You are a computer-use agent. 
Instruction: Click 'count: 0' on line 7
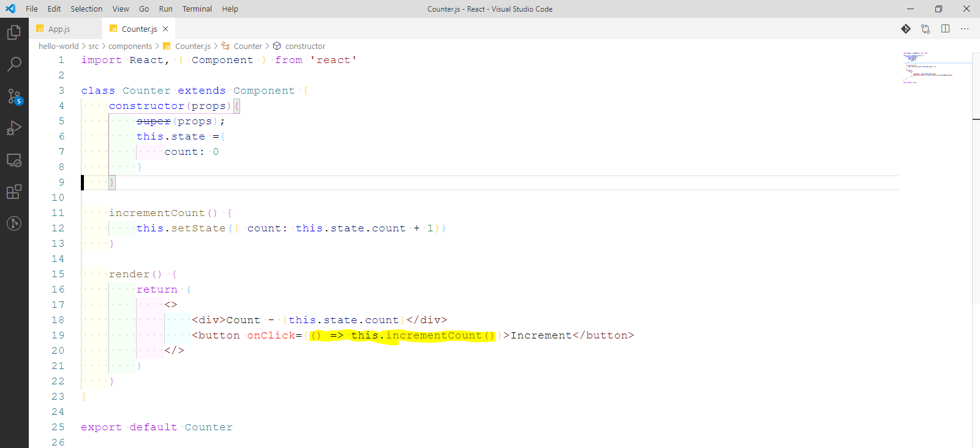pos(191,152)
